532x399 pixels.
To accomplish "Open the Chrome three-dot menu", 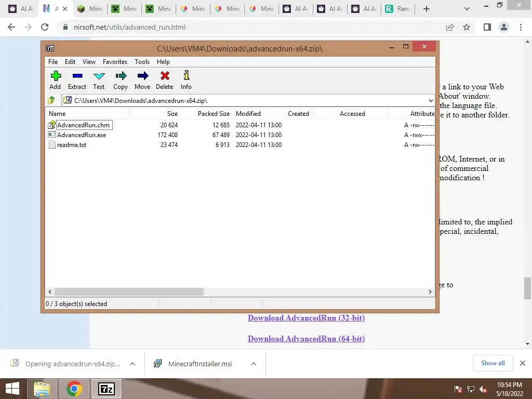I will [521, 27].
